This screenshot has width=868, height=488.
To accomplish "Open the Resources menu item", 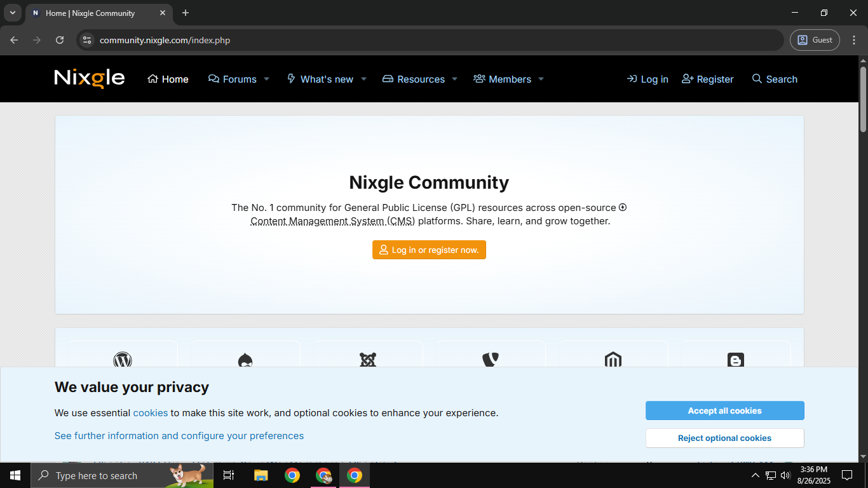I will [414, 79].
